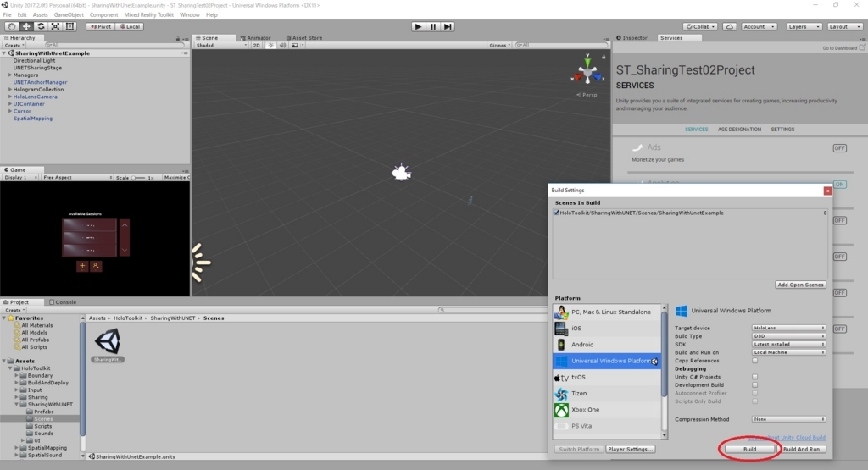Select PC, Mac & Linux Standalone platform
The width and height of the screenshot is (868, 470).
click(x=607, y=312)
